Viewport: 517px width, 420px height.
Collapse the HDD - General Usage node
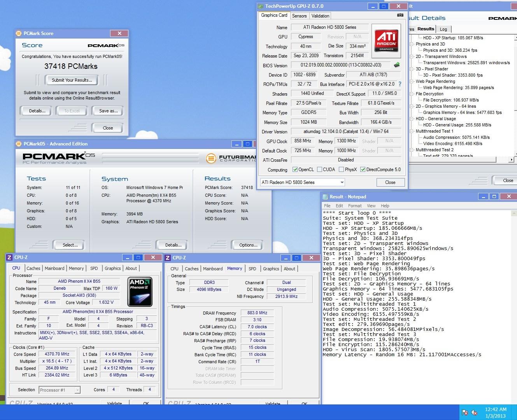click(412, 119)
